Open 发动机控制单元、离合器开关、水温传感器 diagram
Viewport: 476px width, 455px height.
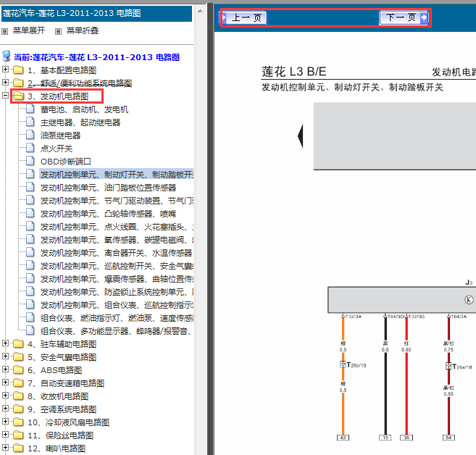[x=116, y=253]
